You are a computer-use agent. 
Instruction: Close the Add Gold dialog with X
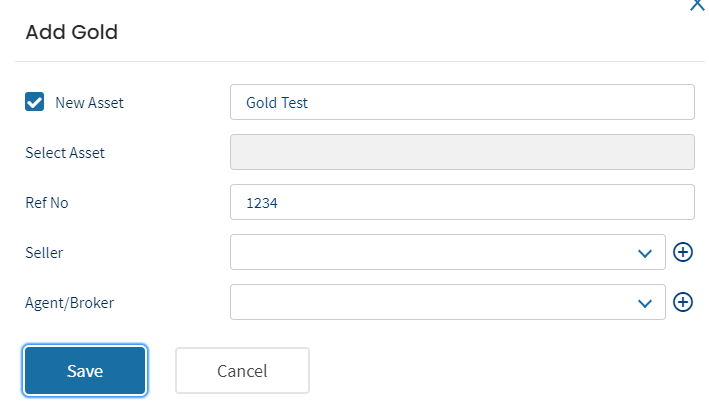pyautogui.click(x=697, y=5)
